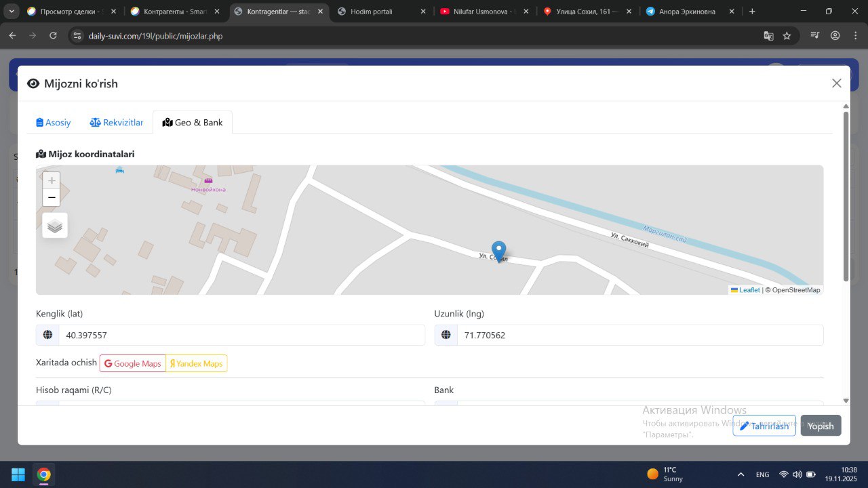Viewport: 868px width, 488px height.
Task: Click the Uzunlik (lng) input field
Action: point(640,335)
